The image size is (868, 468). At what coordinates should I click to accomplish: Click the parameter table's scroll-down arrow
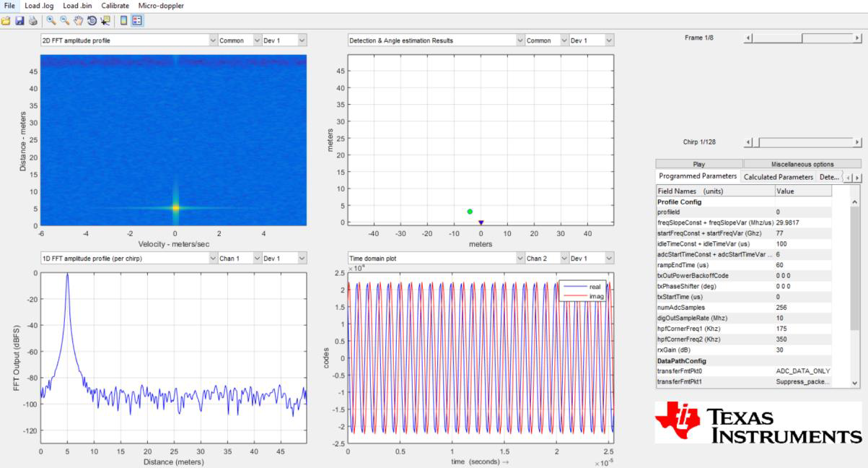coord(855,383)
